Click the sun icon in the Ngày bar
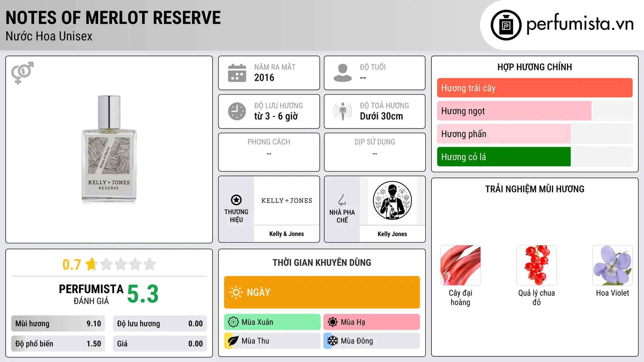Screen dimensions: 644x362 coord(236,292)
